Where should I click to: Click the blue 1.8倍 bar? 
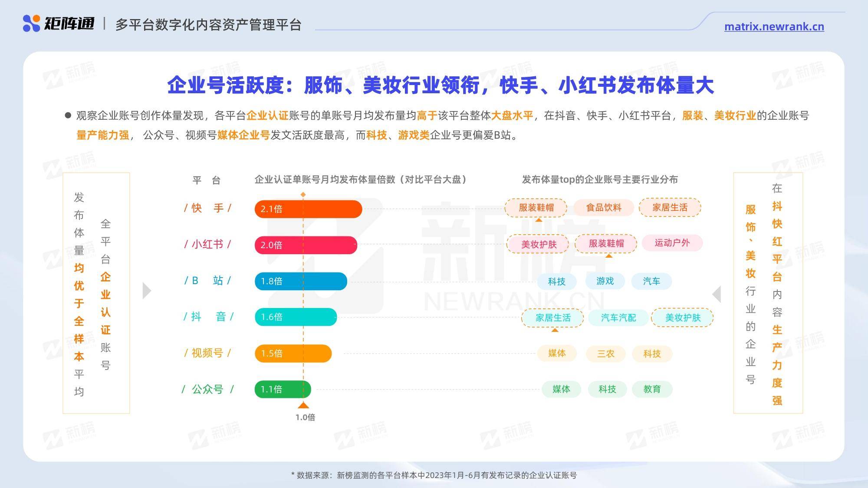point(301,281)
